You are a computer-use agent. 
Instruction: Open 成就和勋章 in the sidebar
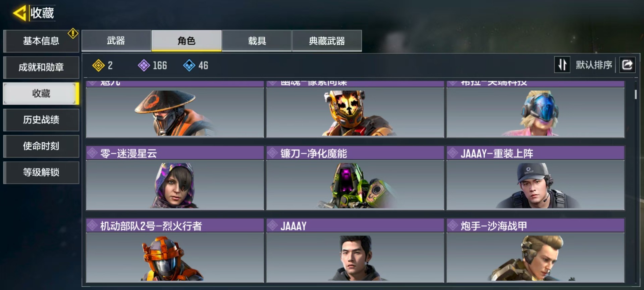(x=41, y=67)
